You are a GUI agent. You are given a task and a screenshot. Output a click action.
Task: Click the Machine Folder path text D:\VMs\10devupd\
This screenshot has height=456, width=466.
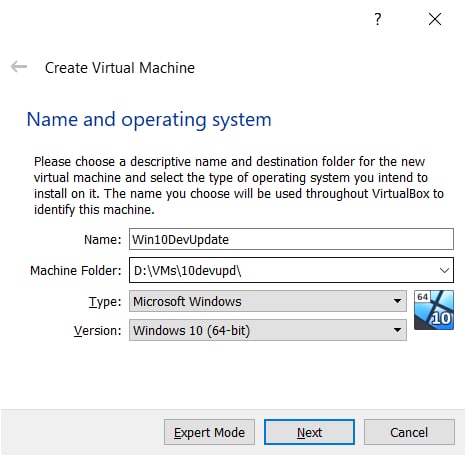tap(187, 270)
